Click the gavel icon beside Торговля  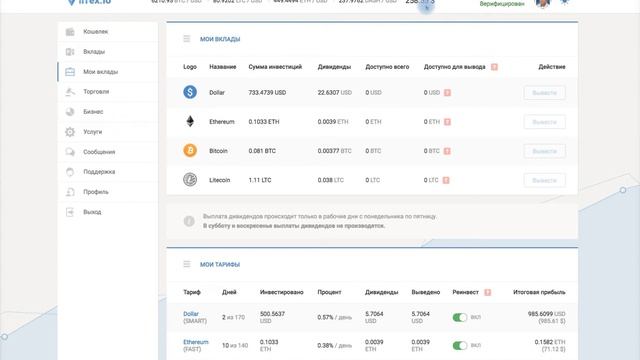tap(70, 91)
